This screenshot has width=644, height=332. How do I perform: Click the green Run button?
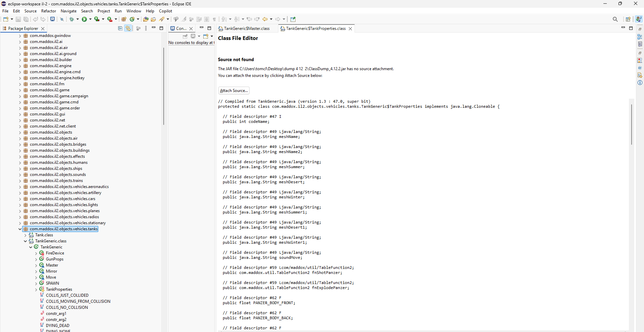84,19
